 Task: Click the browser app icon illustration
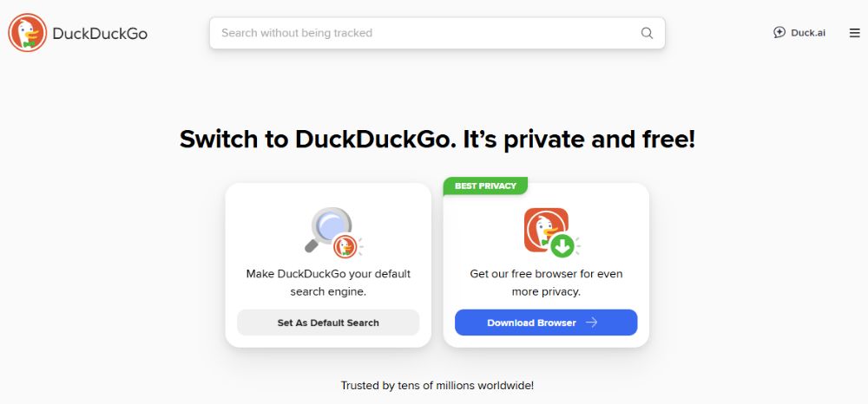[x=543, y=228]
